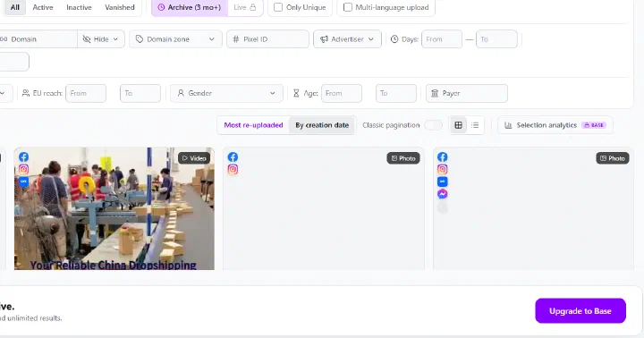Click the hourglass icon beside Age
The width and height of the screenshot is (644, 338).
point(296,93)
